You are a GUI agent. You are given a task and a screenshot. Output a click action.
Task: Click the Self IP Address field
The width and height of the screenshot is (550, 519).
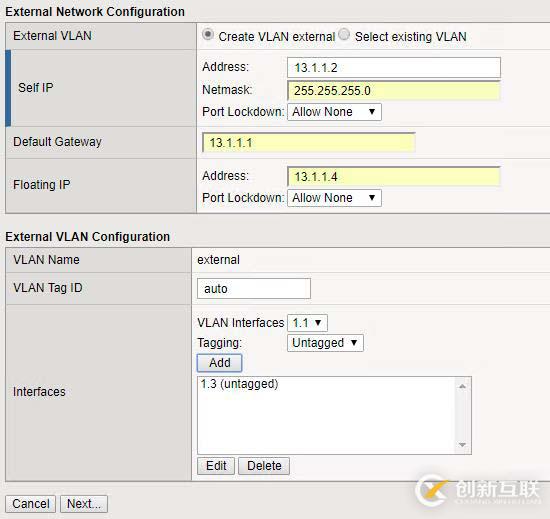pyautogui.click(x=394, y=67)
